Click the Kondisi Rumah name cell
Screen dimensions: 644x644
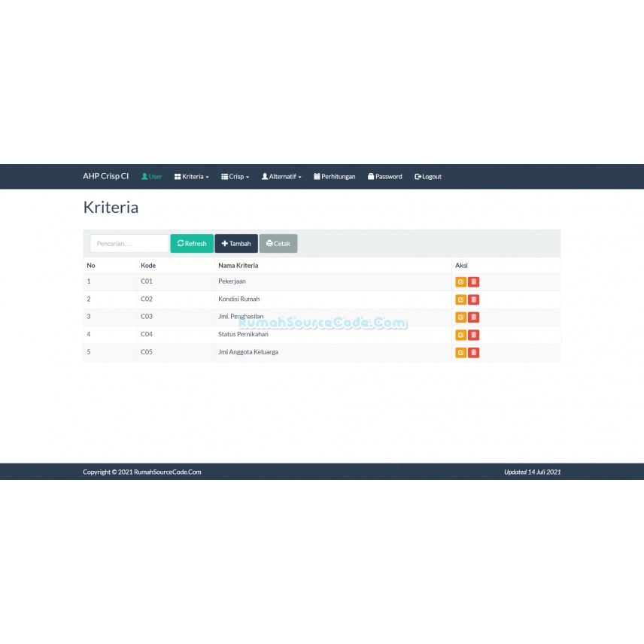pos(333,299)
